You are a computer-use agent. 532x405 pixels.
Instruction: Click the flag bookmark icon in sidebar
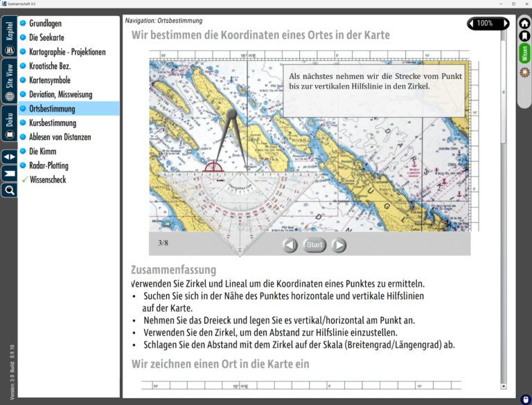9,174
